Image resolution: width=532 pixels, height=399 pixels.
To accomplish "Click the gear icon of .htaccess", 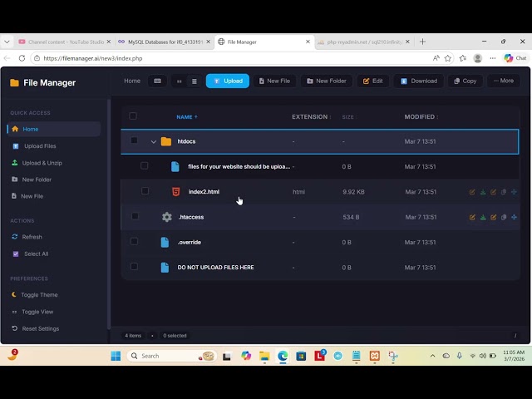I will coord(166,217).
